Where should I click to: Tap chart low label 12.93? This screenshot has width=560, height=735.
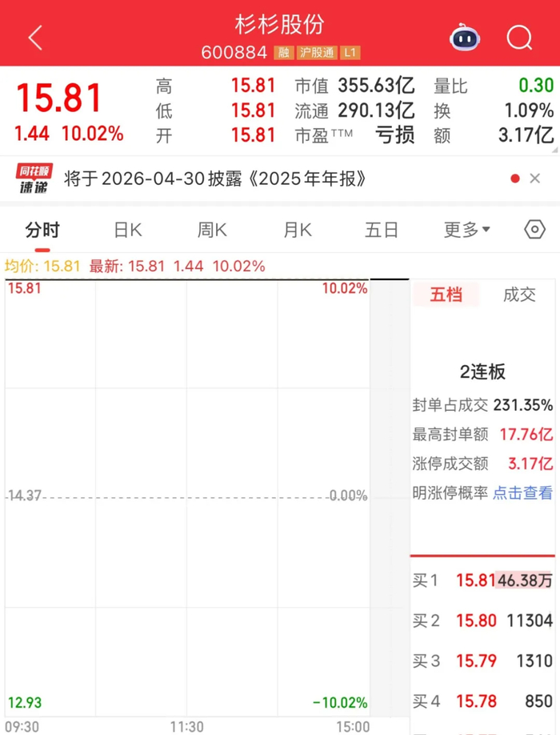pyautogui.click(x=24, y=703)
